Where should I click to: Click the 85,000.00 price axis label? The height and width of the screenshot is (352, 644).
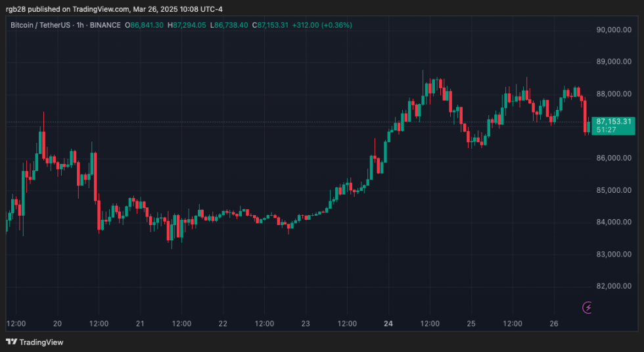[x=614, y=191]
